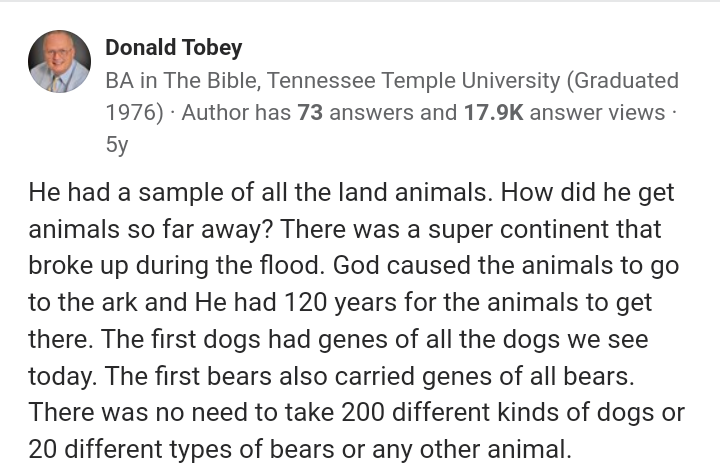This screenshot has height=470, width=720.
Task: Select the 'Tennessee Temple University' credential text
Action: click(x=413, y=80)
